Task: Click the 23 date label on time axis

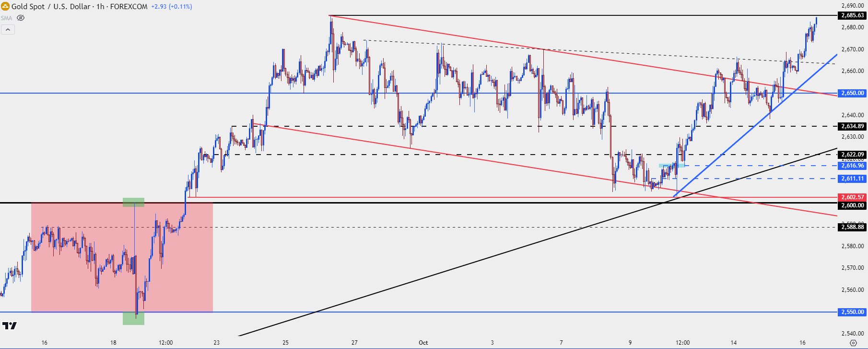Action: point(217,343)
